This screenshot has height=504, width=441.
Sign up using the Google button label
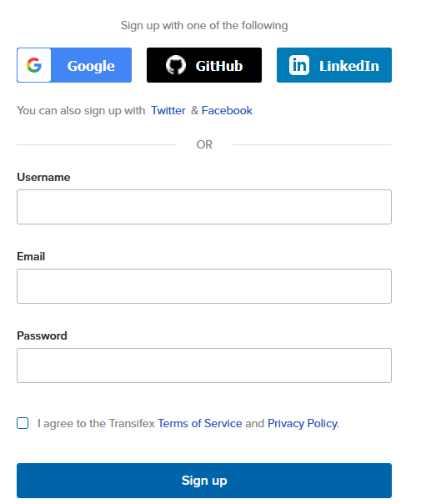click(91, 66)
